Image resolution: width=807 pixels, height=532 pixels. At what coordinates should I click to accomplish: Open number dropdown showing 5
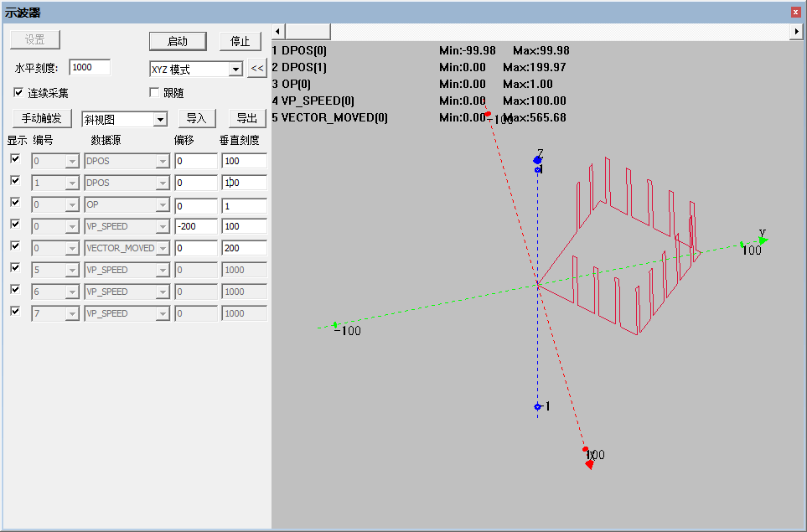72,270
